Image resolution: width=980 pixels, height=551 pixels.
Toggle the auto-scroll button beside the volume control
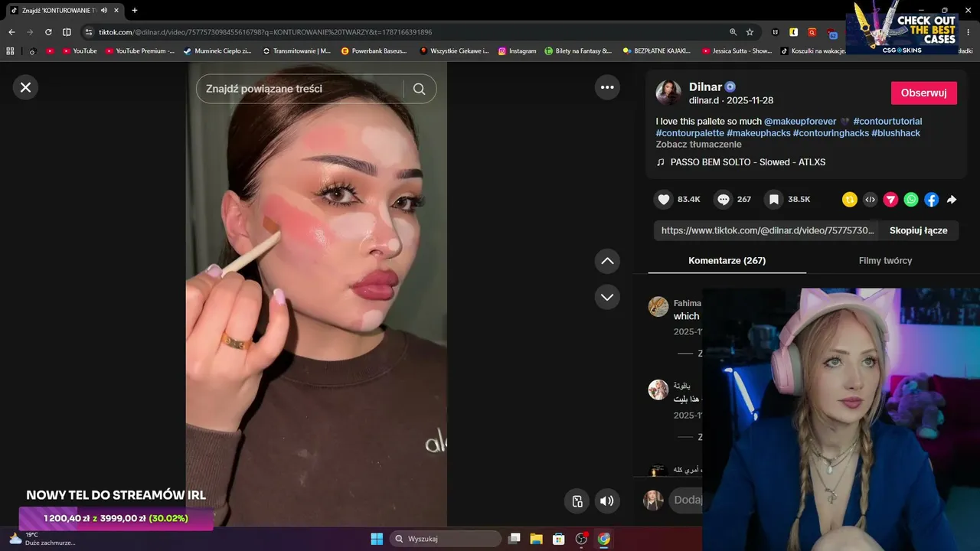click(577, 501)
